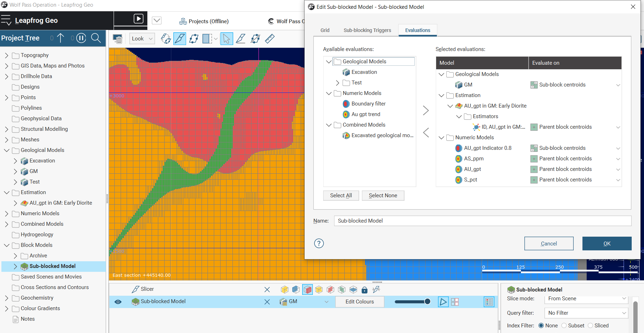Screen dimensions: 644x333
Task: Click the Select None button
Action: click(x=383, y=196)
